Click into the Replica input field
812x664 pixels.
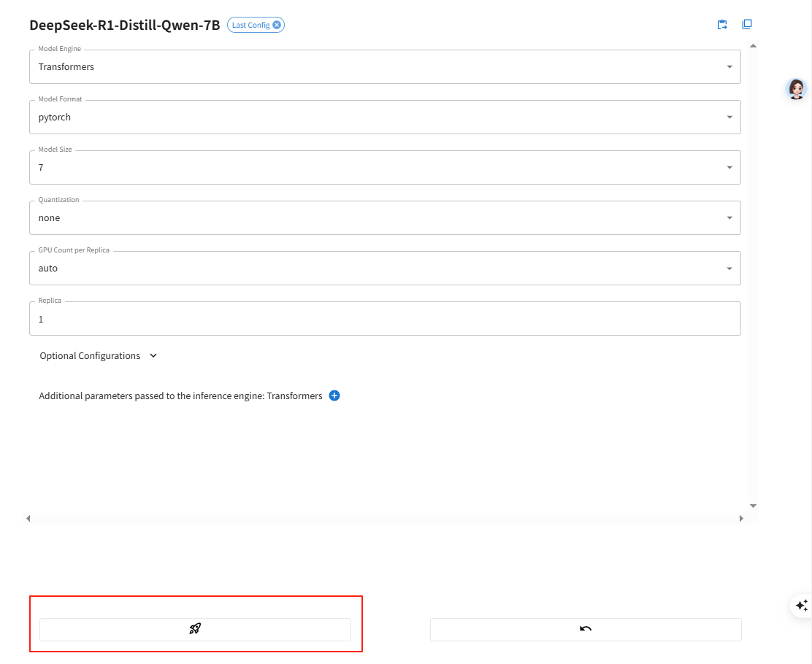point(385,320)
